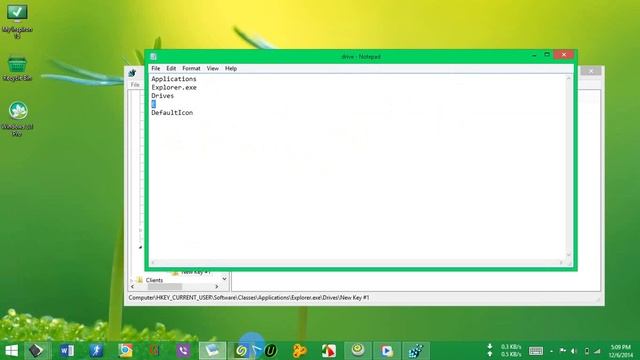Open the Windows Start button
Viewport: 640px width, 360px height.
coord(11,351)
